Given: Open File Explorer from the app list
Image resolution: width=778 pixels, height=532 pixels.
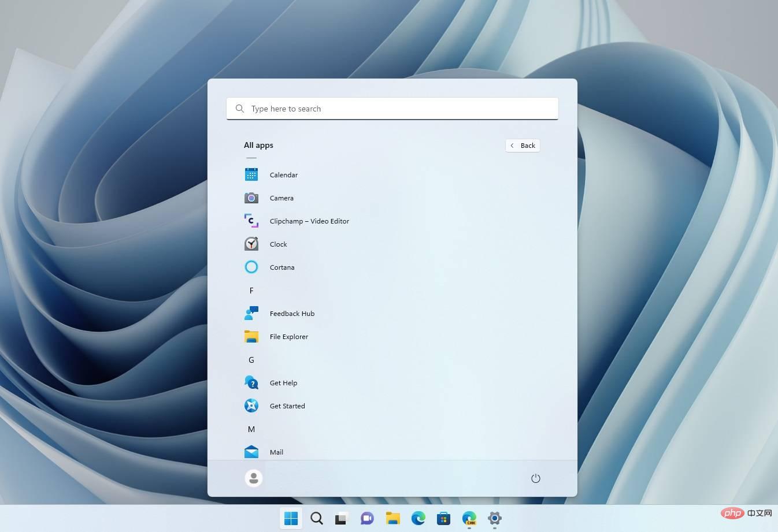Looking at the screenshot, I should coord(289,336).
